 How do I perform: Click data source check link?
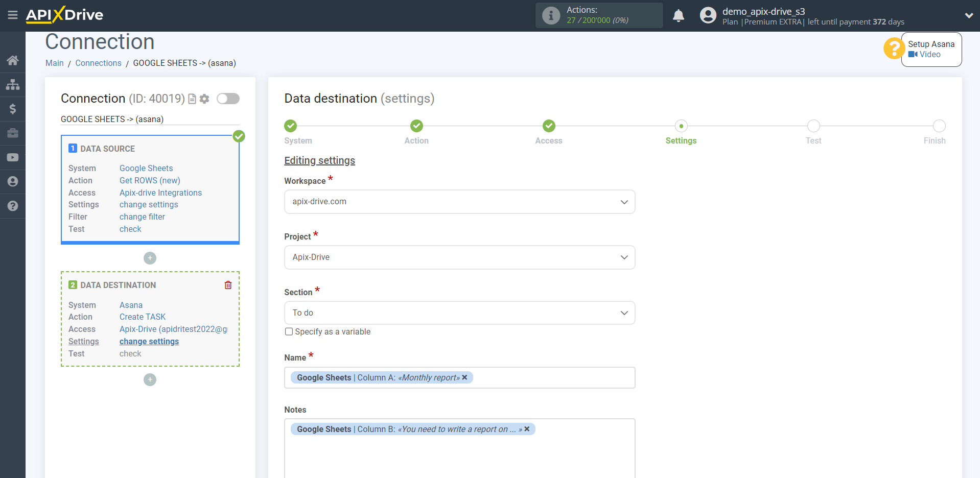(x=130, y=229)
